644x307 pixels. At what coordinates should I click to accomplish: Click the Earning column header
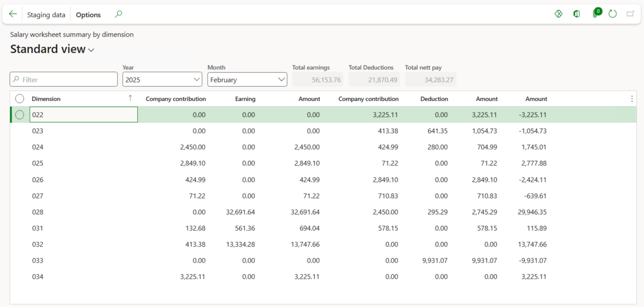click(x=245, y=99)
